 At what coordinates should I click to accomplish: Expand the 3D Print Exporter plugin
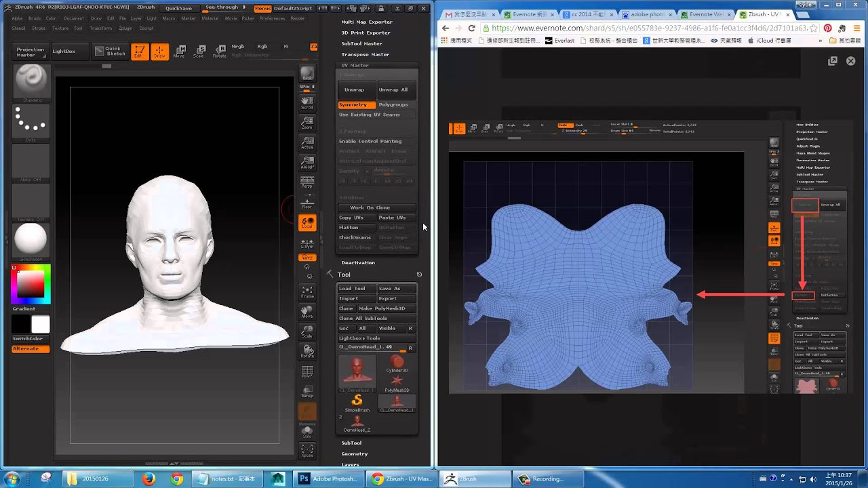(366, 33)
